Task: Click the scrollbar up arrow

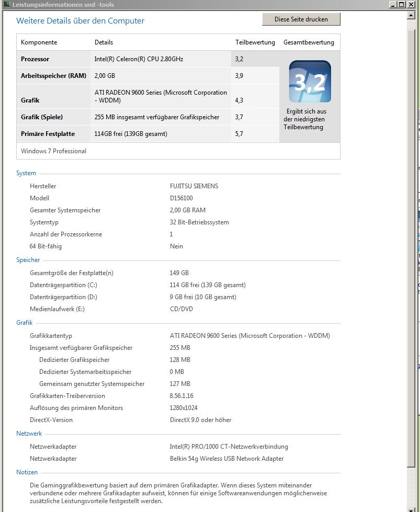Action: (x=411, y=15)
